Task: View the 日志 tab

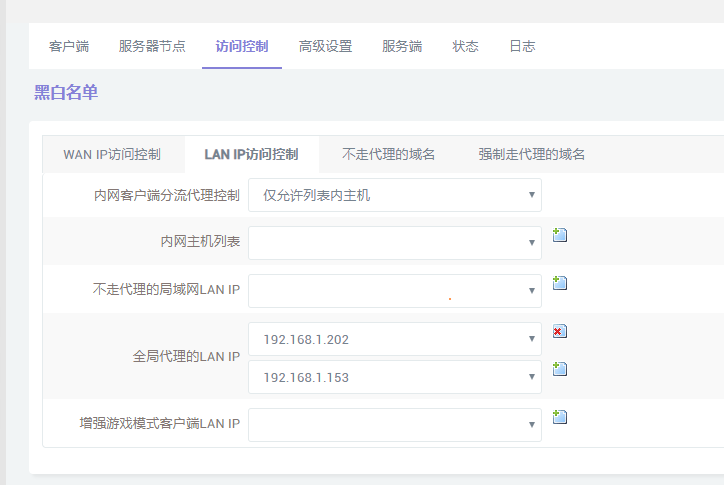Action: coord(522,46)
